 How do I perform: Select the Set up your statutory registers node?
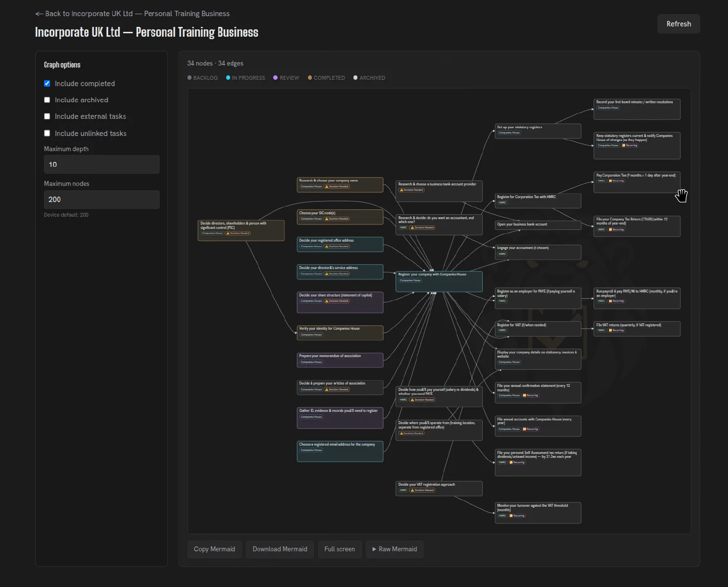pos(538,131)
